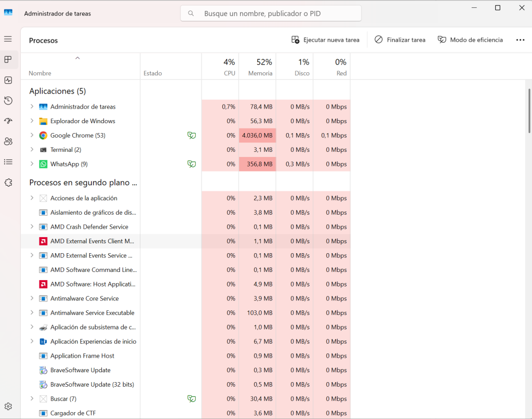Image resolution: width=532 pixels, height=419 pixels.
Task: Select WhatsApp's 356,8 MB memory cell
Action: point(257,164)
